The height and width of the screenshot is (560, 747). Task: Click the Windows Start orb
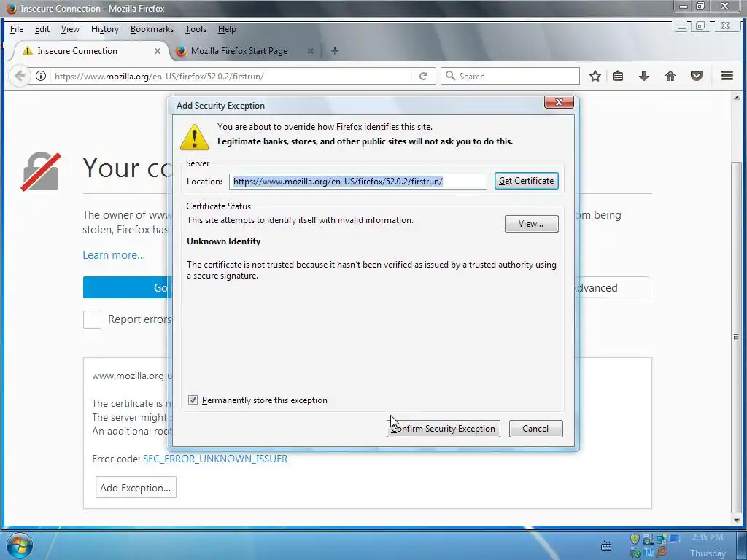coord(20,545)
